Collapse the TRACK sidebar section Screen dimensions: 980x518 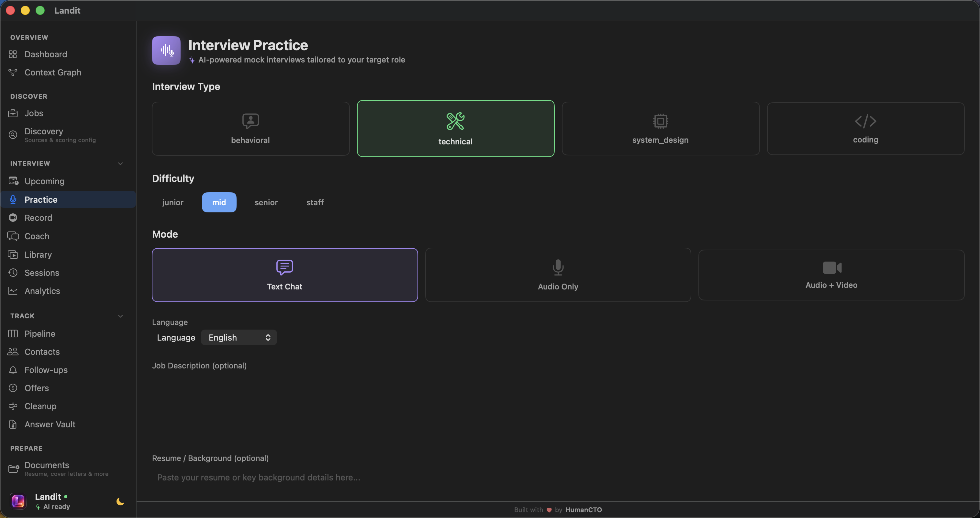pos(120,316)
